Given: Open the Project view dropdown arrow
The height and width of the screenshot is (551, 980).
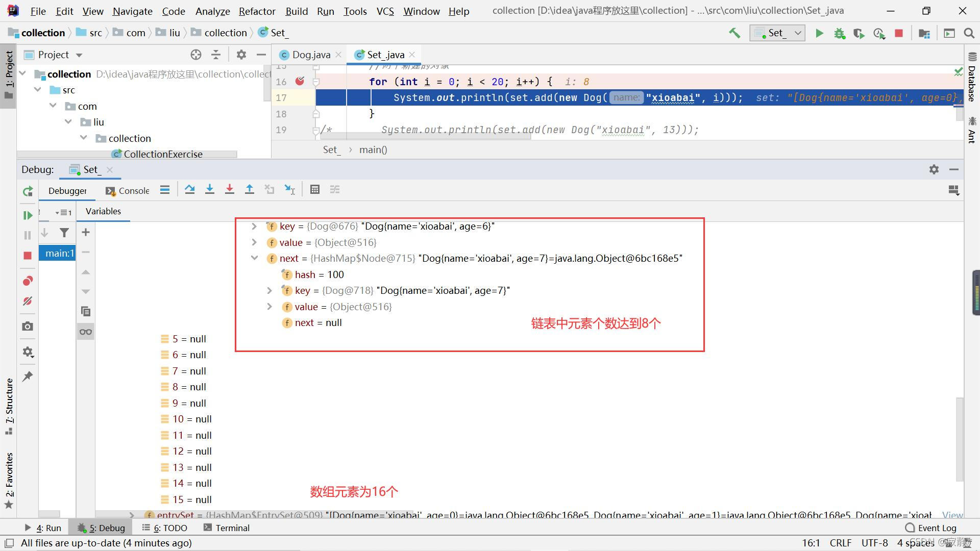Looking at the screenshot, I should coord(79,55).
